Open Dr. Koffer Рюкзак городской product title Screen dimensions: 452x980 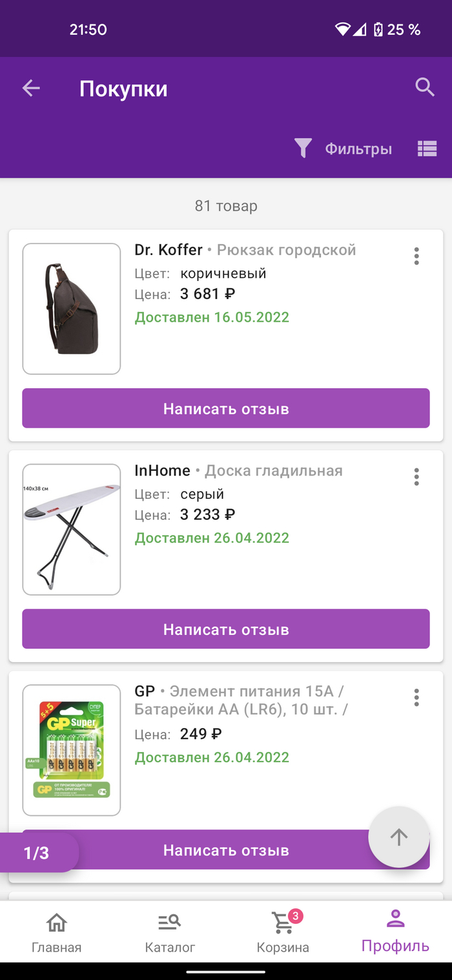(245, 250)
